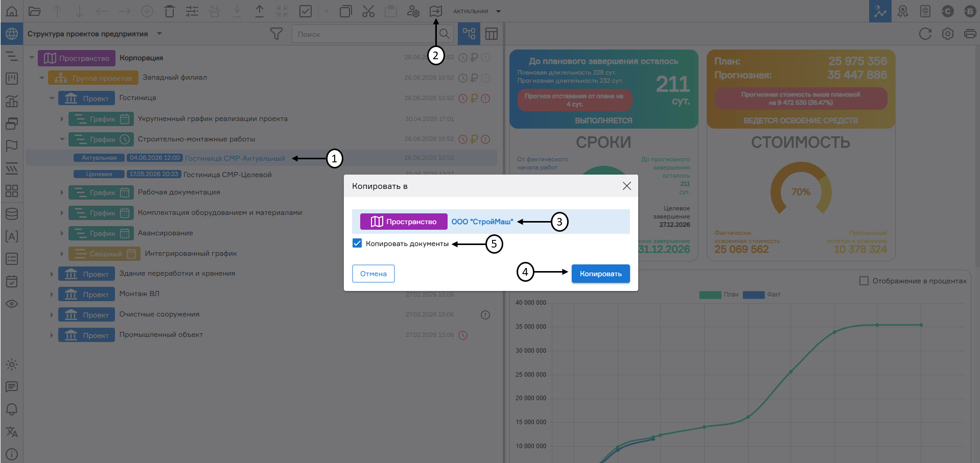Click the copy-to icon in top toolbar
The width and height of the screenshot is (980, 463).
pos(435,11)
